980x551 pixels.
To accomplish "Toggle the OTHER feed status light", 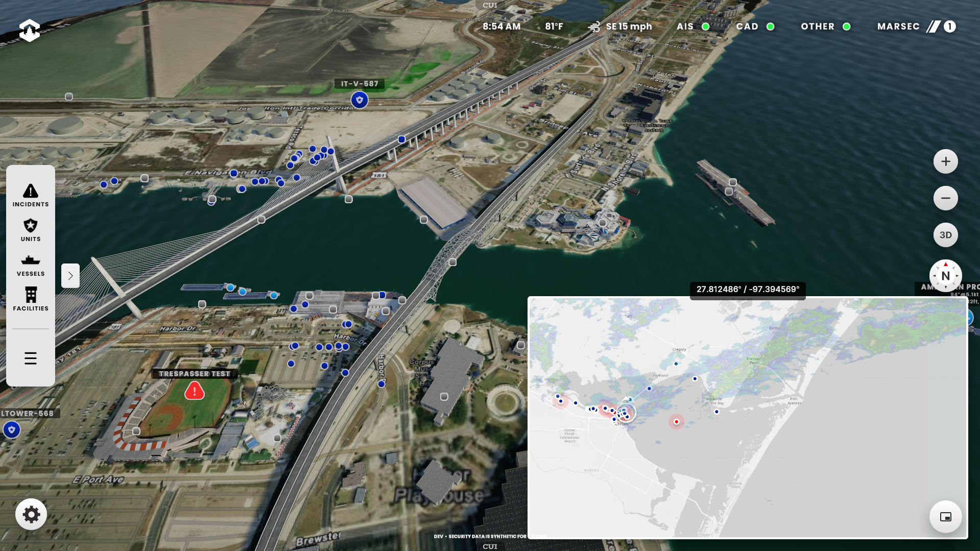I will pyautogui.click(x=846, y=26).
